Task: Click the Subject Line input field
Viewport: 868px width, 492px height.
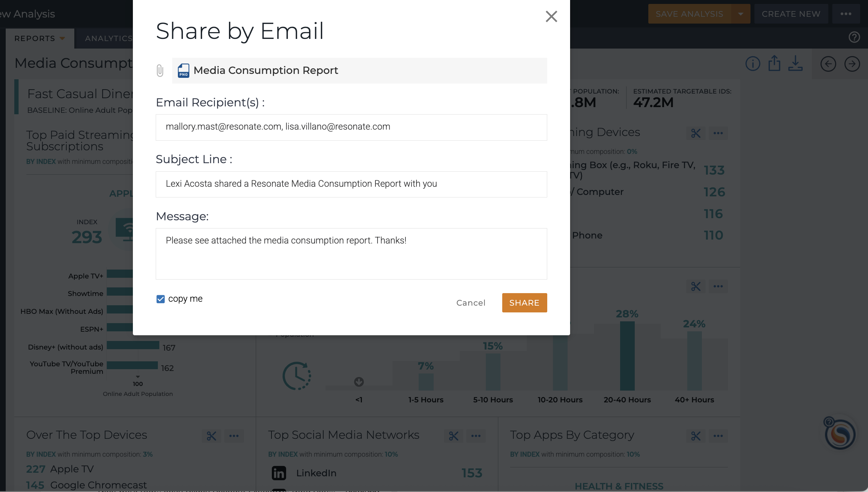Action: 351,184
